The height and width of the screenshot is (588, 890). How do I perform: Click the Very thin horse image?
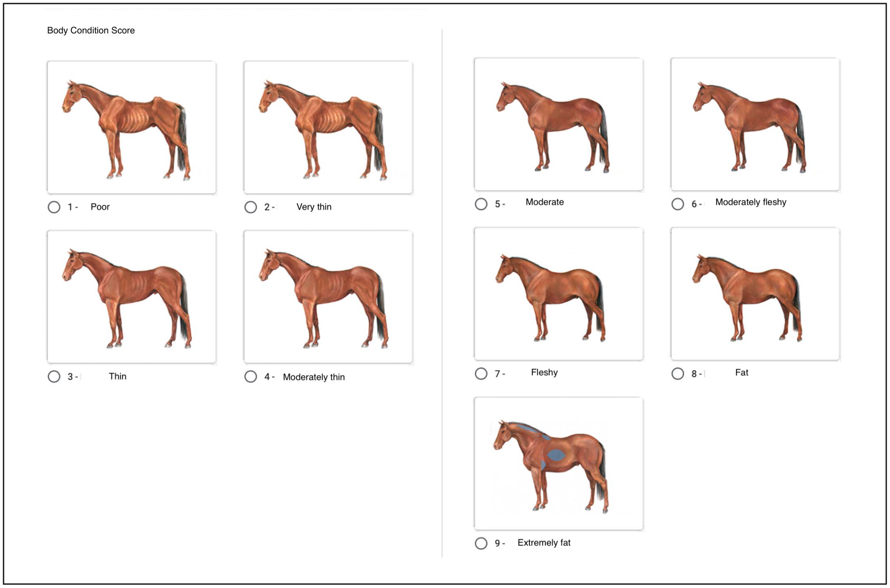(328, 127)
